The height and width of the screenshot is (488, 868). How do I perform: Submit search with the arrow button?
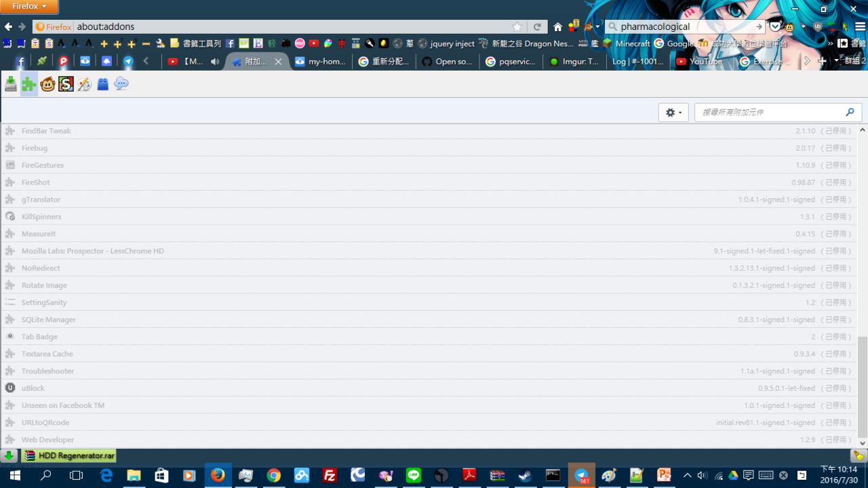tap(759, 26)
